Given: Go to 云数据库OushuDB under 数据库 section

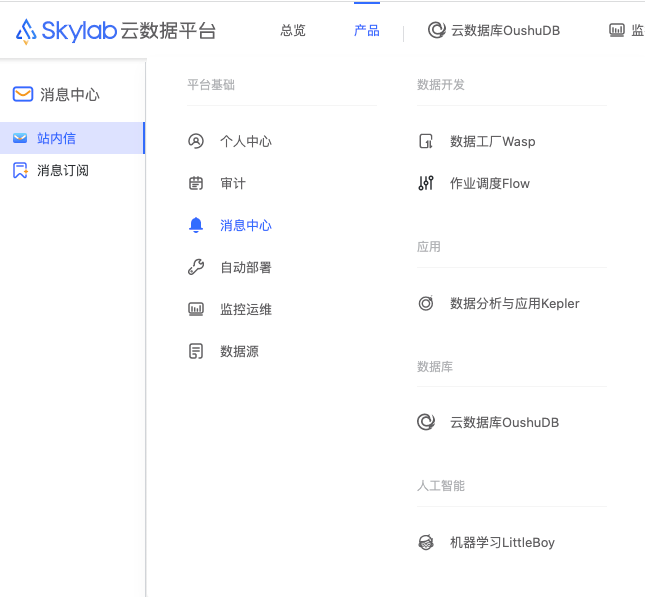Looking at the screenshot, I should point(504,422).
